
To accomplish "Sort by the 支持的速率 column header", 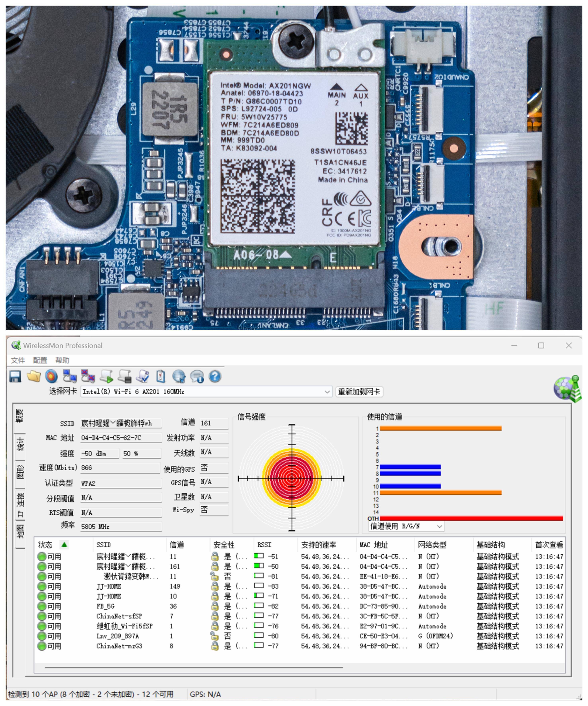I will [x=327, y=545].
